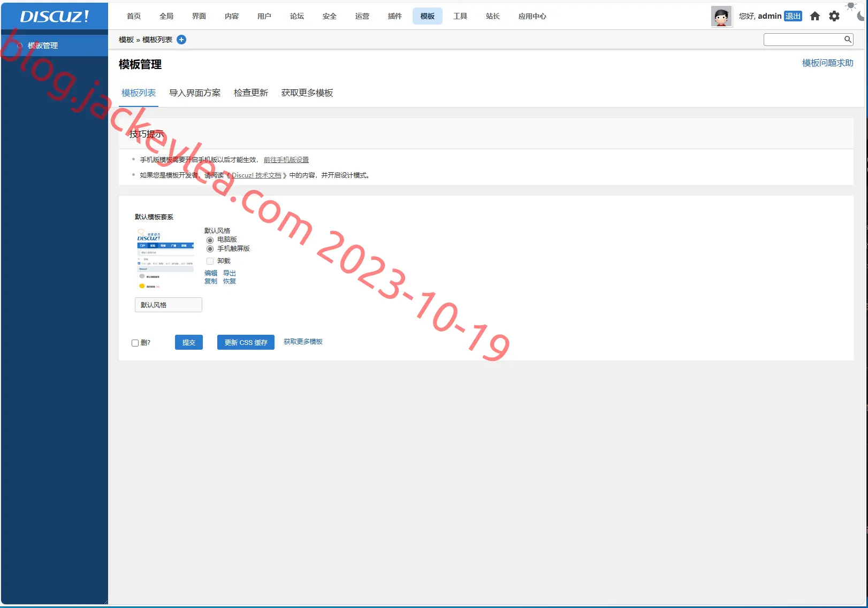Open 获取更多模板 link beside CSS button
Screen dimensions: 868x608
pyautogui.click(x=303, y=342)
